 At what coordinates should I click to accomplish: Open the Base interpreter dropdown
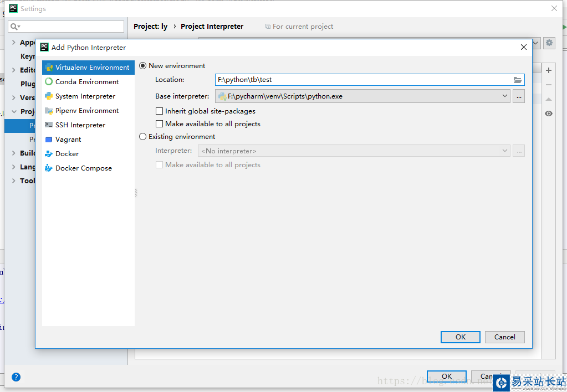[x=505, y=96]
